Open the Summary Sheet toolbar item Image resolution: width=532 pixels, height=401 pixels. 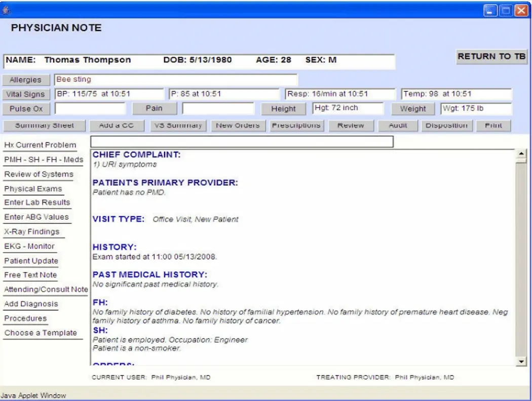tap(44, 126)
